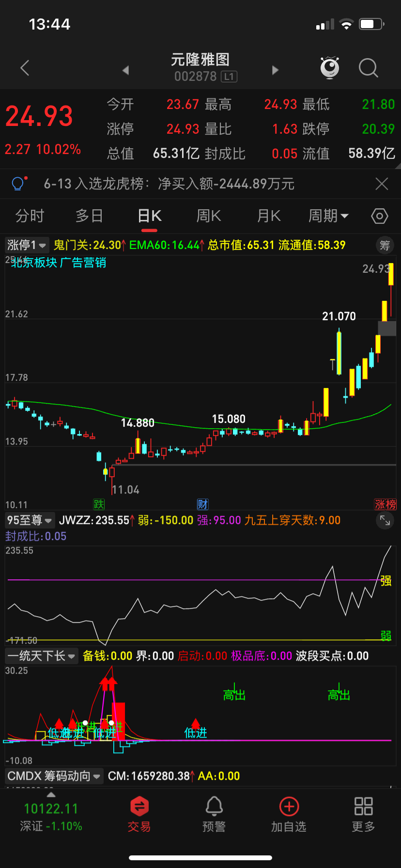Switch to the 分时 tab
Screen dimensions: 401x868
tap(30, 216)
